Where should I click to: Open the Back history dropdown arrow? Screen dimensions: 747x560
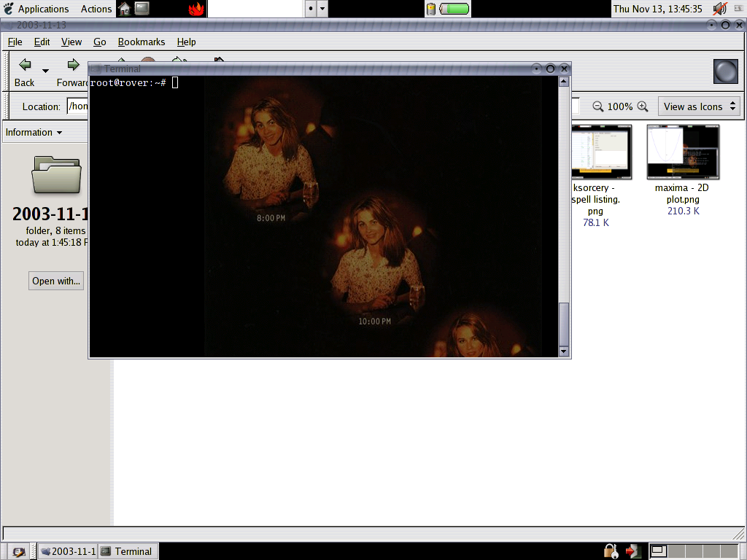coord(45,71)
